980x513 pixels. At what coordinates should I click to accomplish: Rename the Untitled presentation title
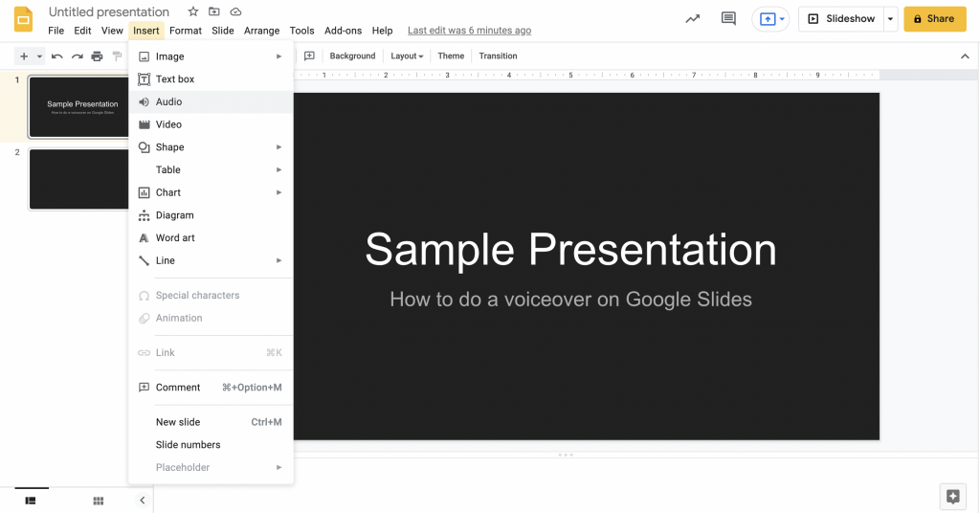[109, 11]
